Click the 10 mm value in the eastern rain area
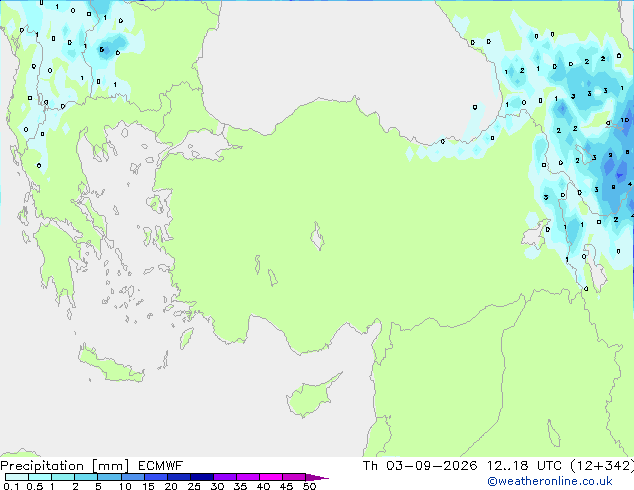The width and height of the screenshot is (634, 490). tap(625, 120)
